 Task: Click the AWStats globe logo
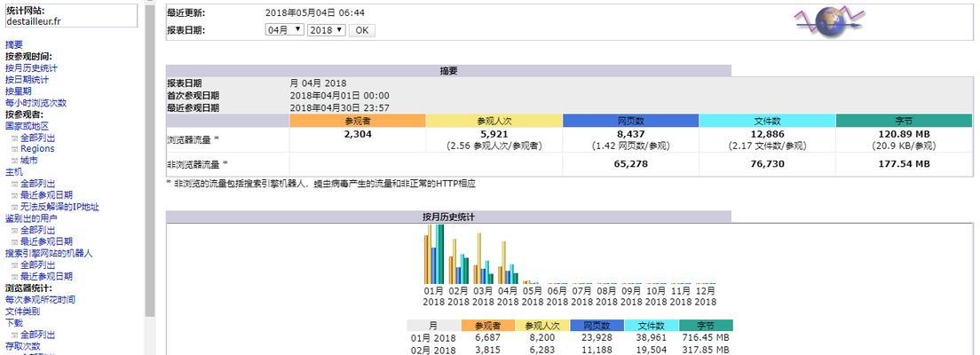click(x=829, y=20)
